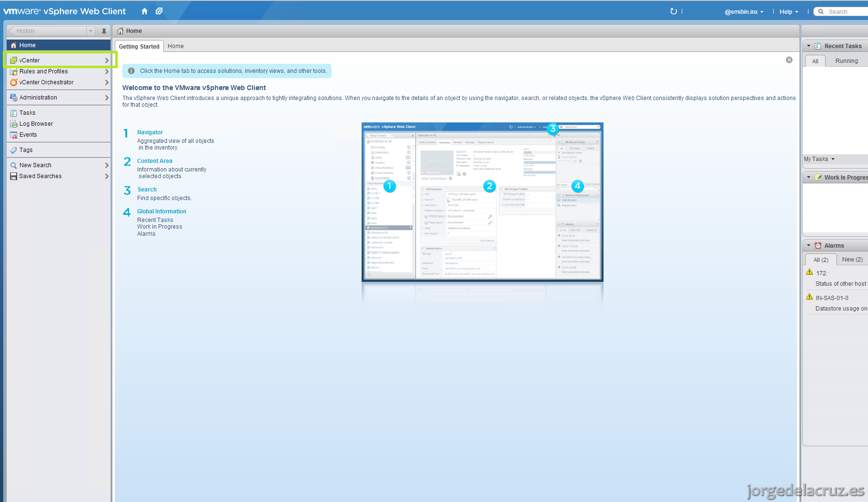Click the Work In Progress panel icon
Image resolution: width=868 pixels, height=502 pixels.
coord(818,178)
